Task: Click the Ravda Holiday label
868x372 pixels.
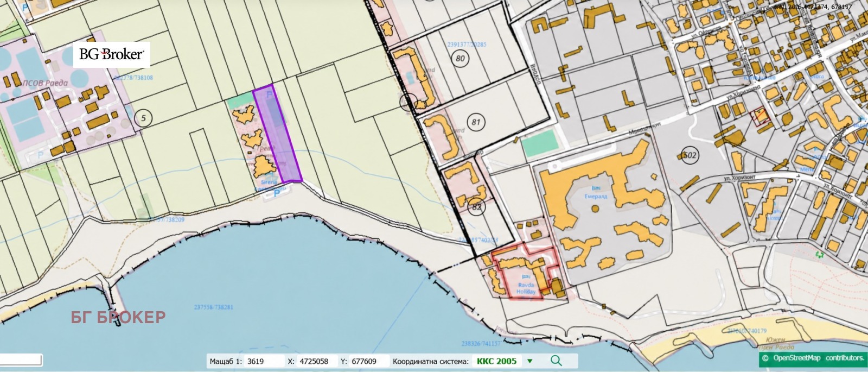Action: click(526, 288)
